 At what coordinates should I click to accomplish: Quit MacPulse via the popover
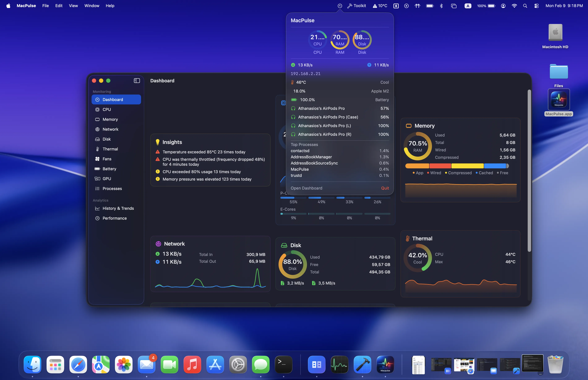click(x=385, y=188)
